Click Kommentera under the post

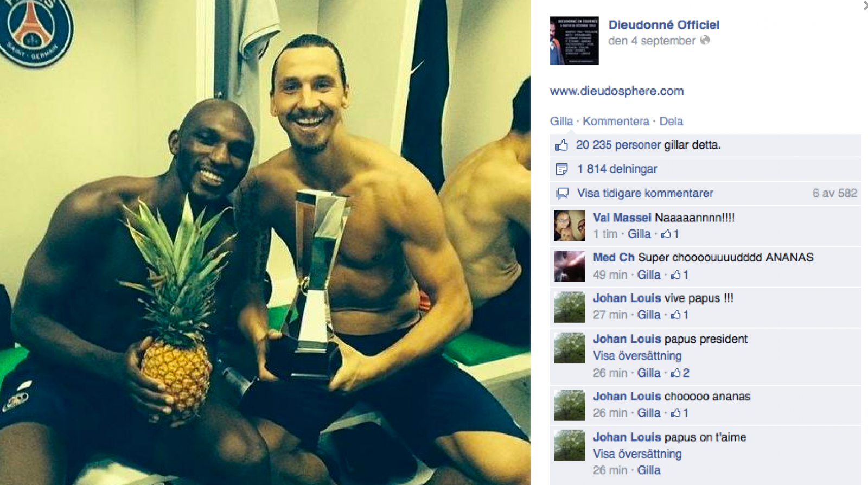(x=616, y=121)
